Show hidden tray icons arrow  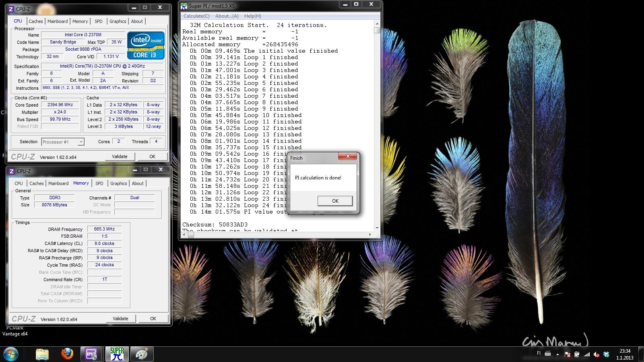tap(557, 354)
